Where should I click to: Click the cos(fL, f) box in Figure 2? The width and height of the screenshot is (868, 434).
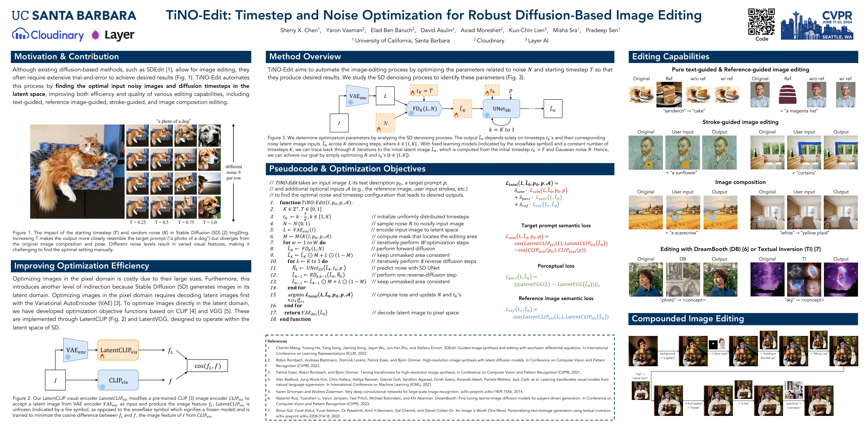click(x=207, y=366)
